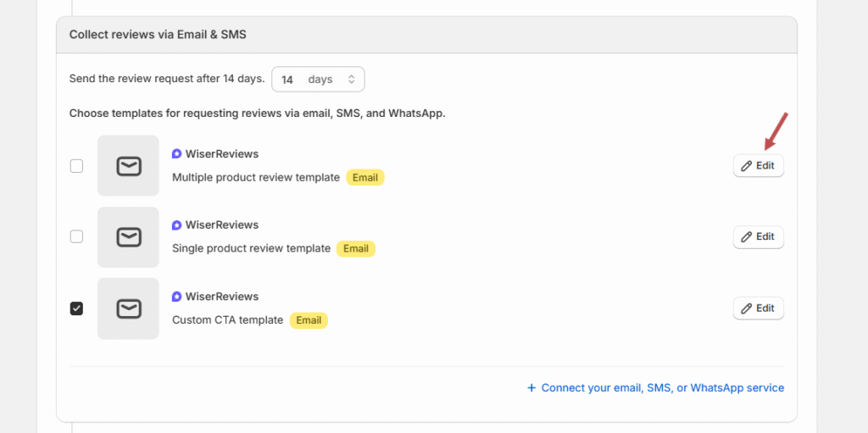Click the WiserReviews logo in the Custom CTA row
Viewport: 868px width, 433px height.
[176, 297]
